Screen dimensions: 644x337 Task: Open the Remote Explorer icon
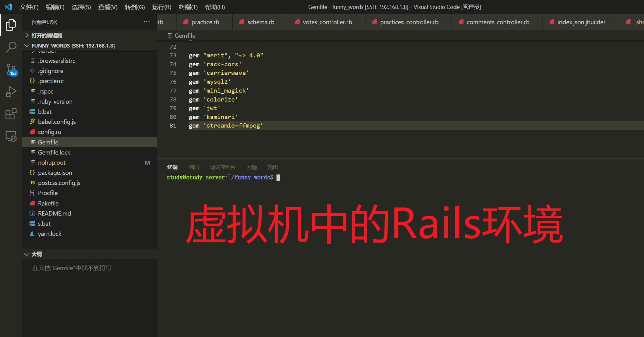(x=11, y=136)
